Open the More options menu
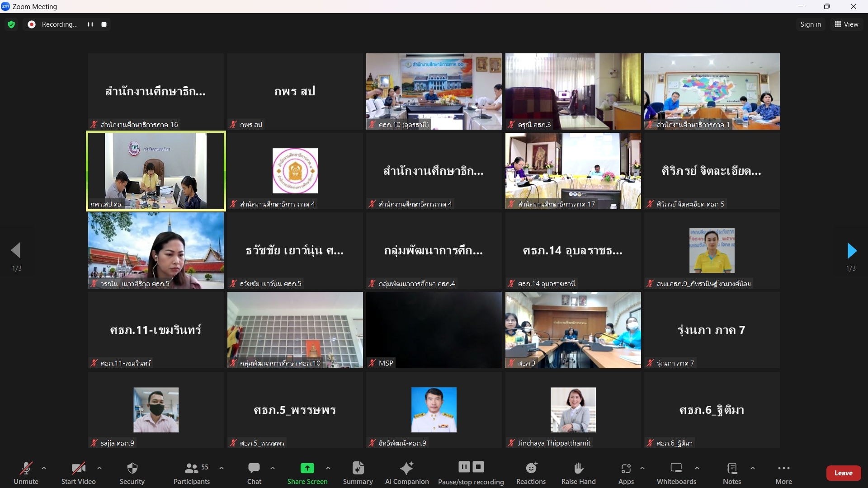 (x=783, y=473)
